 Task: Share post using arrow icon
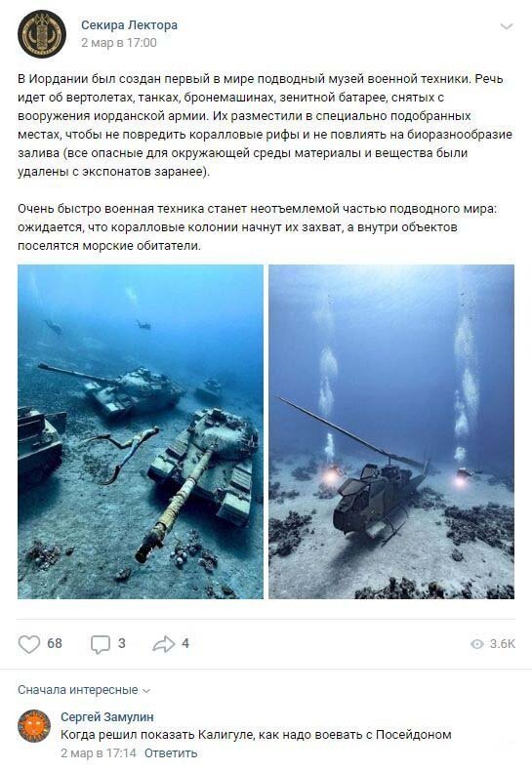pyautogui.click(x=164, y=644)
